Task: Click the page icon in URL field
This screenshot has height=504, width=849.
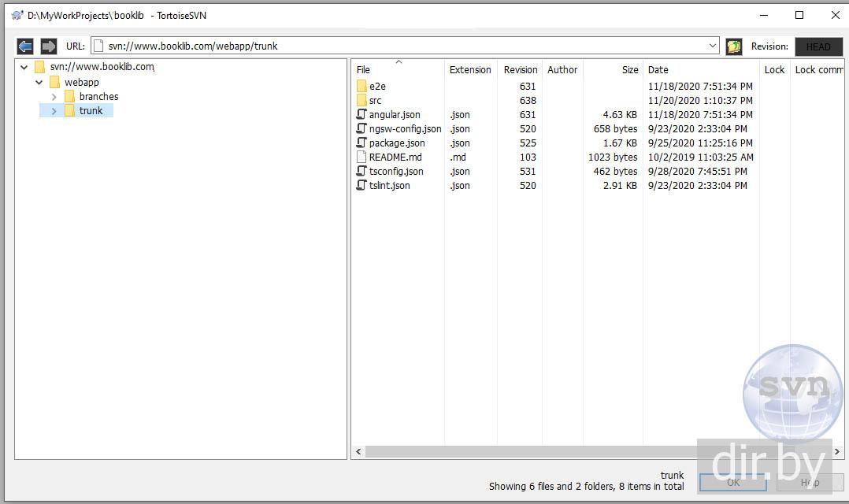Action: click(98, 46)
